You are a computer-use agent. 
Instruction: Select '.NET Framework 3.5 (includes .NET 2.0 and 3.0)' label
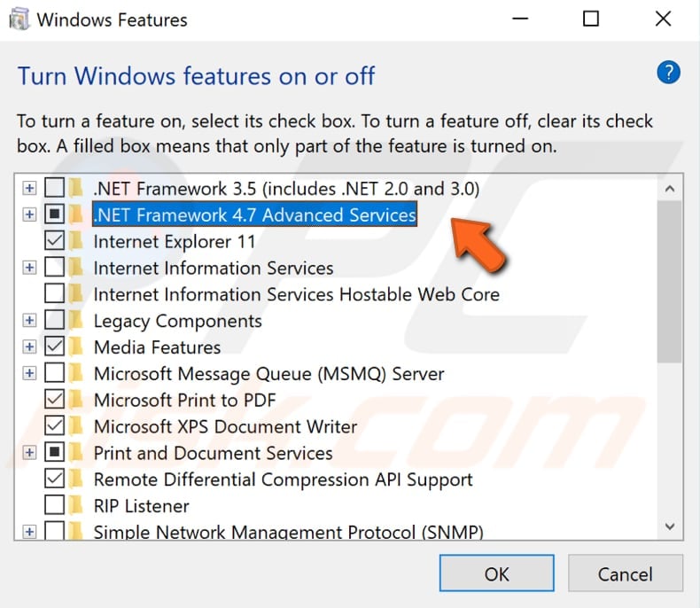(x=286, y=189)
